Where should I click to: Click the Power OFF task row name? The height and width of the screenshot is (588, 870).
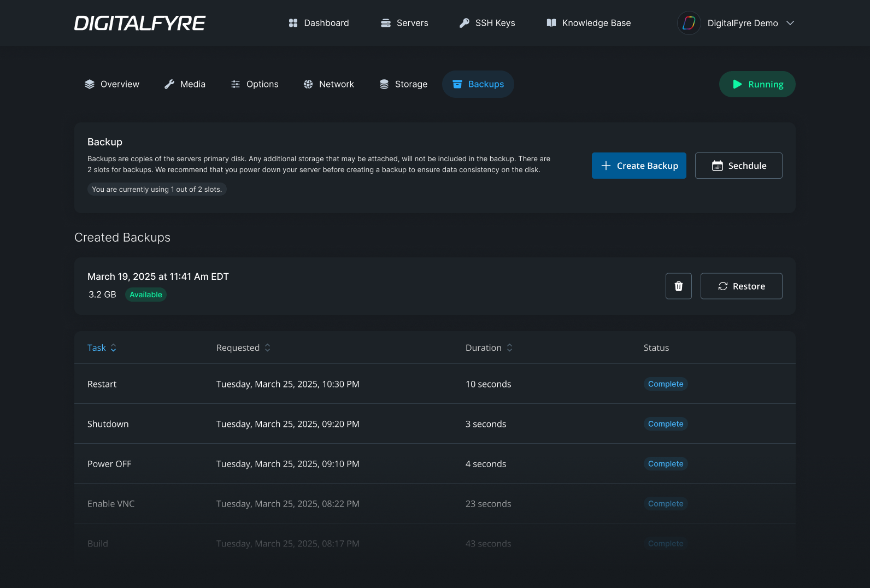pos(109,464)
